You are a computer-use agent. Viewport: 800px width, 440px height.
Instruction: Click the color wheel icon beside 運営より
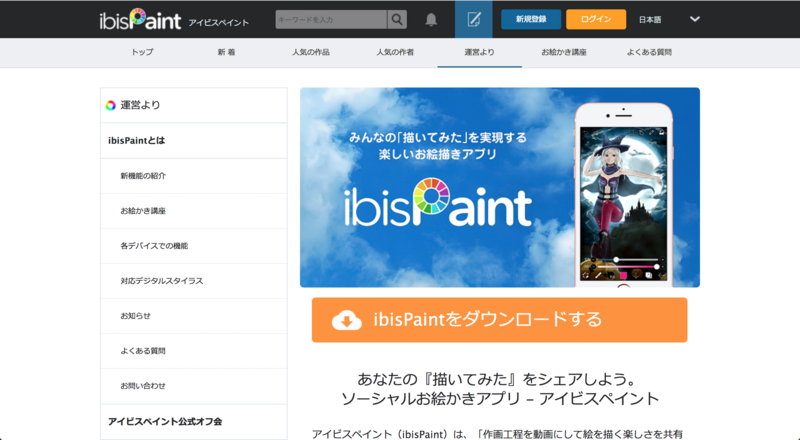110,105
